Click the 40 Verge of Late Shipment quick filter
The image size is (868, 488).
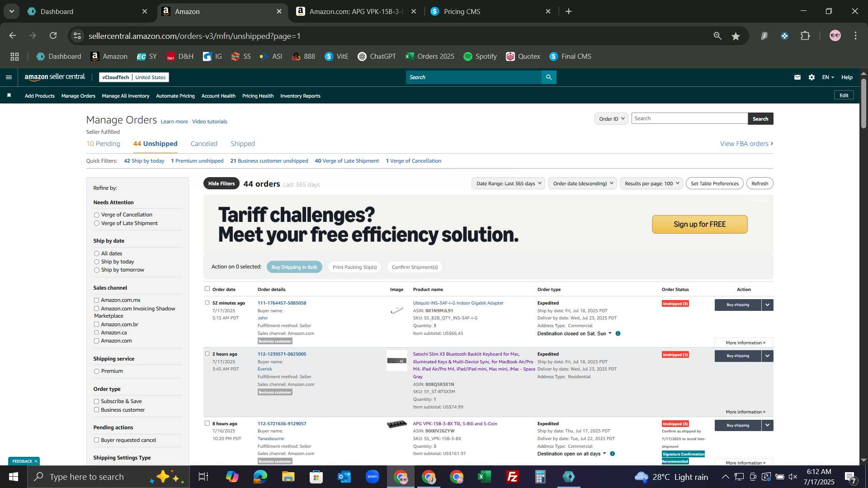click(347, 161)
